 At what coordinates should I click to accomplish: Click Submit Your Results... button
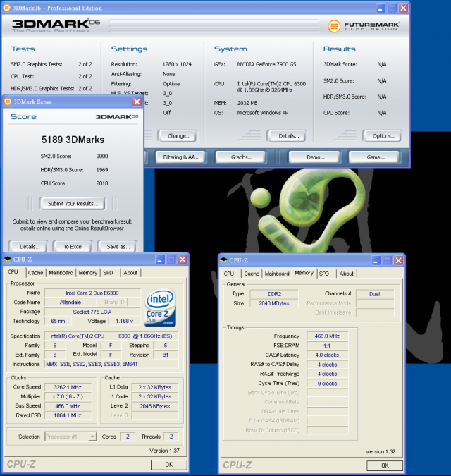point(73,204)
